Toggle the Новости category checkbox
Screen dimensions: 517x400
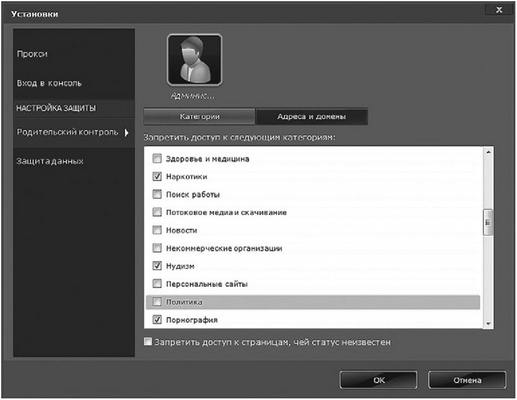[x=157, y=230]
